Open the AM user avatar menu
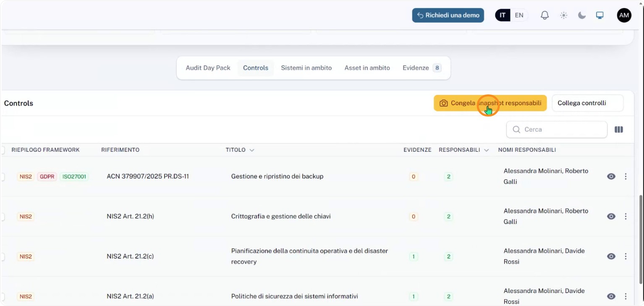This screenshot has width=644, height=306. click(x=624, y=16)
